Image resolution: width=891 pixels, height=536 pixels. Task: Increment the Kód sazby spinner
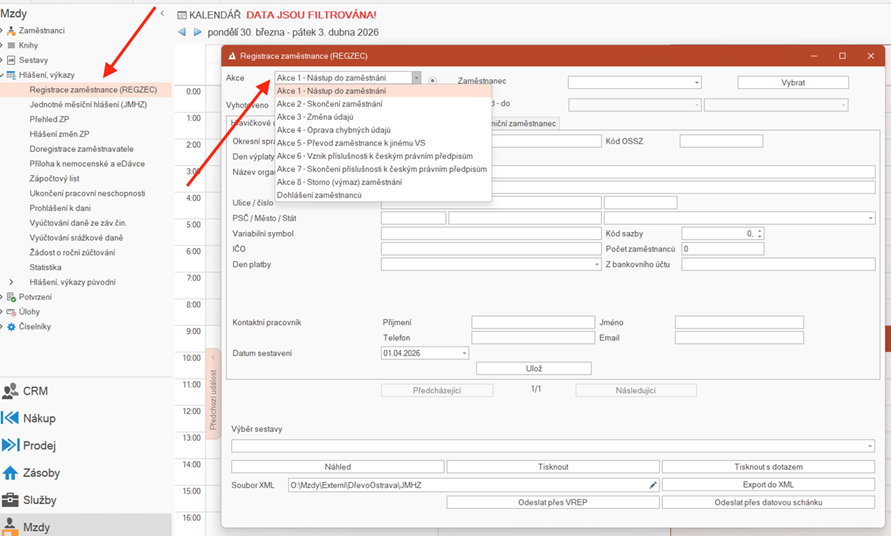[760, 230]
